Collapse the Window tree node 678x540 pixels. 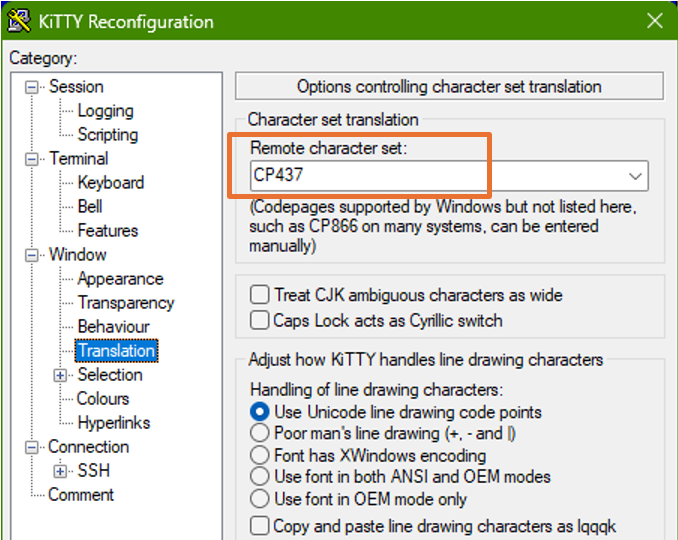pyautogui.click(x=34, y=255)
